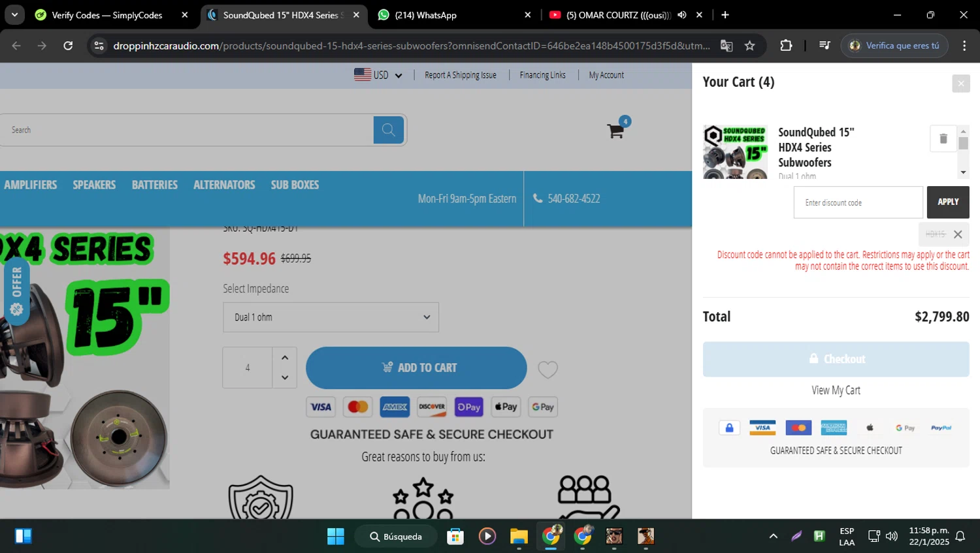The height and width of the screenshot is (553, 980).
Task: Click the Checkout button
Action: [x=836, y=359]
